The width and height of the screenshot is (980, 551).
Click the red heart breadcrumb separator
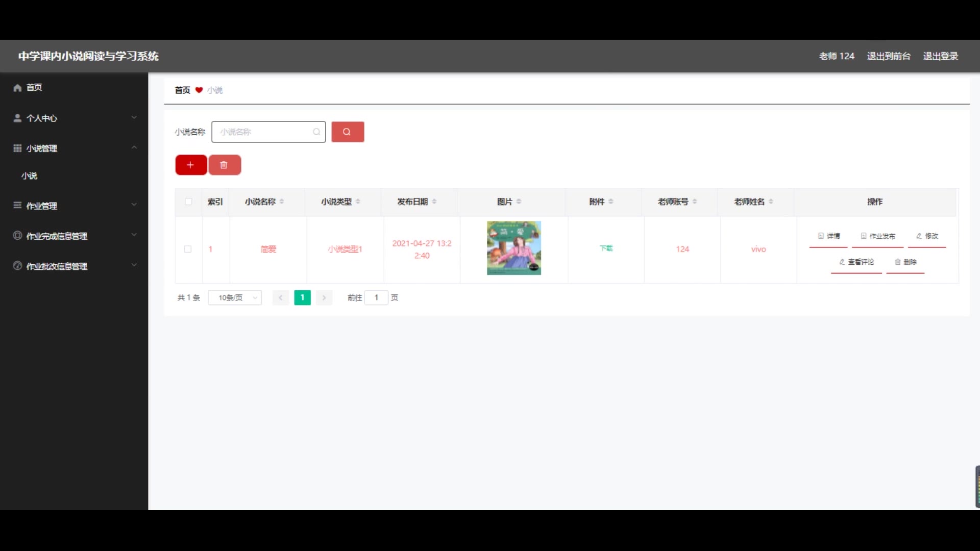click(199, 90)
